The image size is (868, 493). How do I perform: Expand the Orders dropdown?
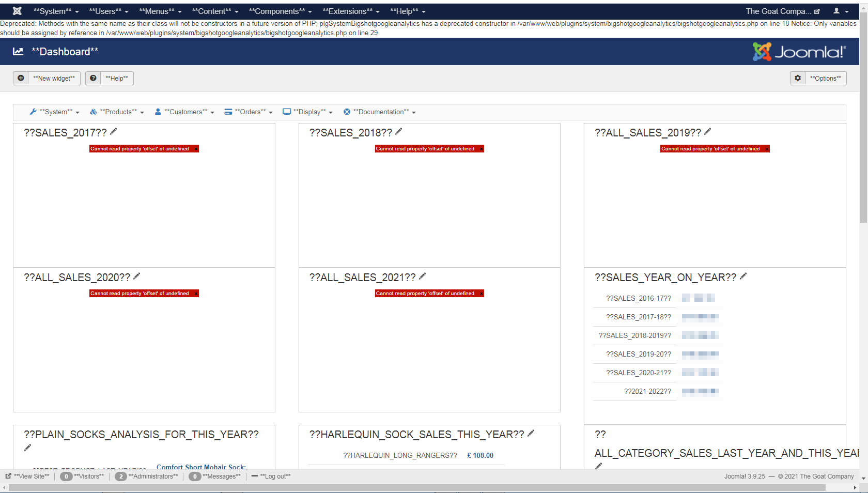pos(249,112)
